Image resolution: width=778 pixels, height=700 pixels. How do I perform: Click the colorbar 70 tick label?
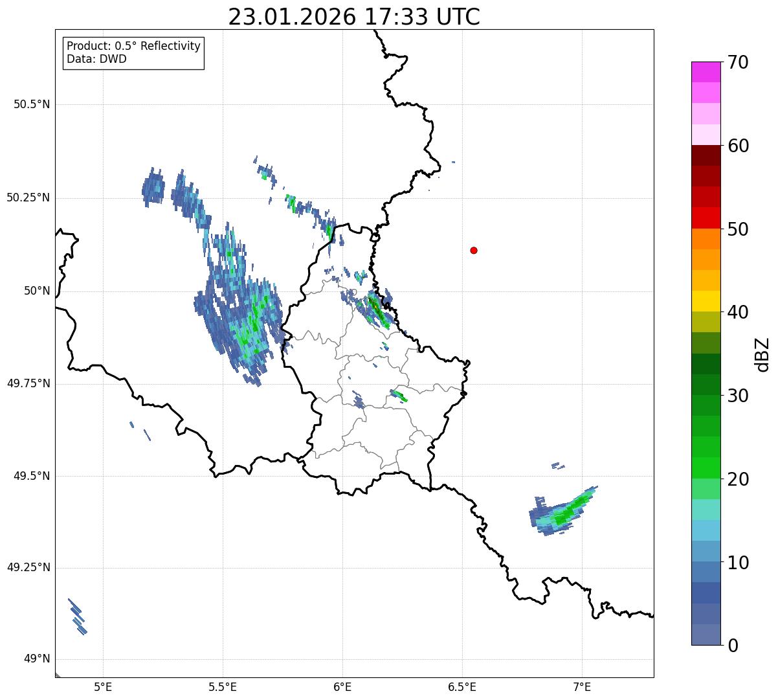(738, 62)
